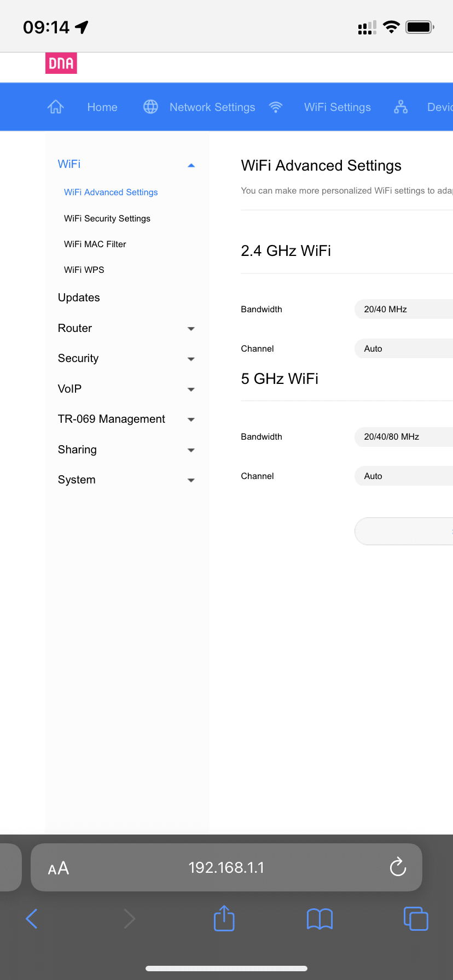The image size is (453, 980).
Task: Tap the Network Settings globe icon
Action: tap(150, 107)
